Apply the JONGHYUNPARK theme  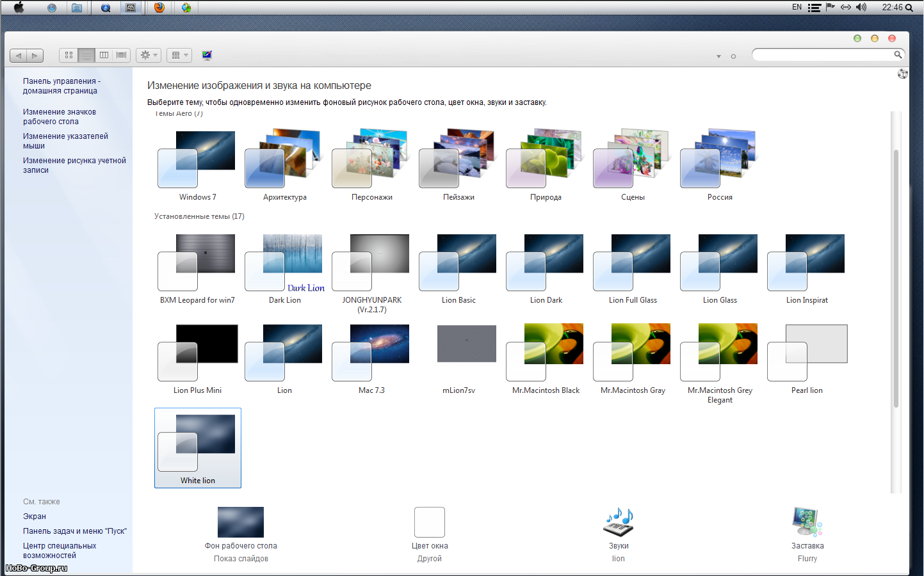coord(371,273)
